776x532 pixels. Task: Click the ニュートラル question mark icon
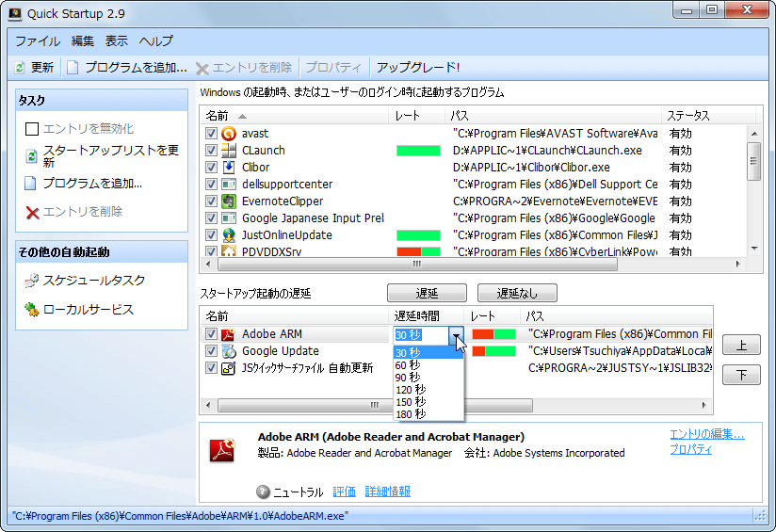coord(264,492)
